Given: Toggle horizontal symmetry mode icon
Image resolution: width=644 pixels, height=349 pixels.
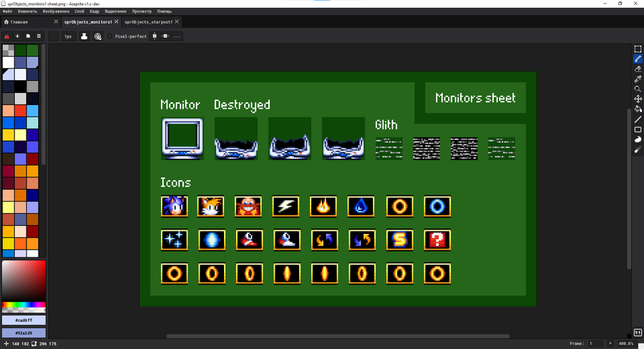Looking at the screenshot, I should [x=165, y=36].
